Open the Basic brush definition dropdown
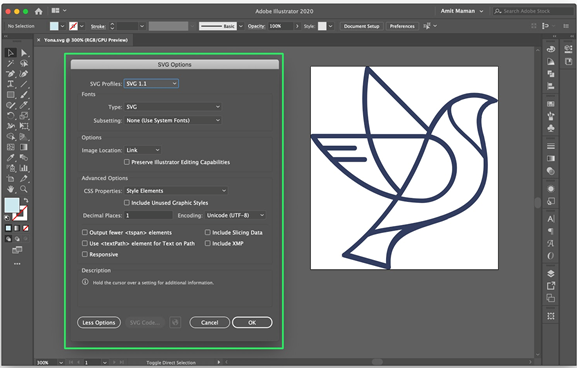Screen dimensions: 577x368 coord(241,26)
